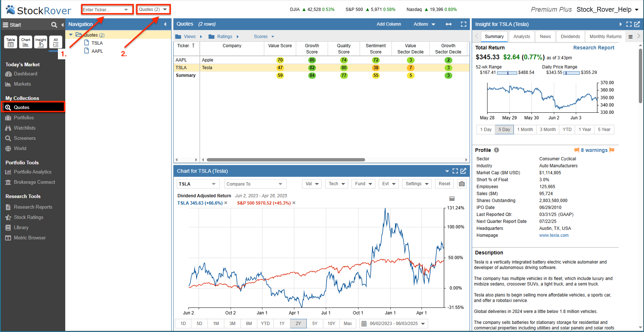
Task: Switch to the News tab
Action: pos(545,37)
